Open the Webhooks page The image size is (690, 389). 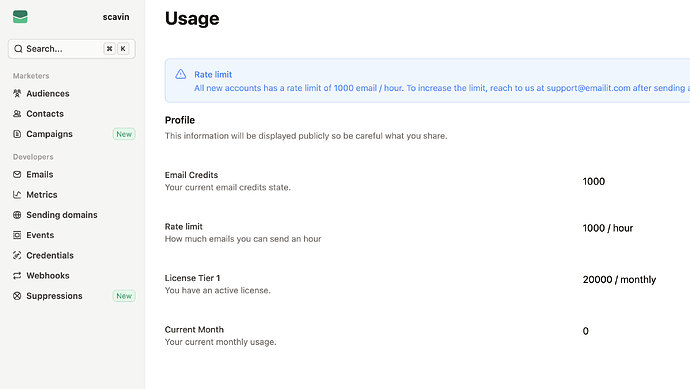pos(48,275)
